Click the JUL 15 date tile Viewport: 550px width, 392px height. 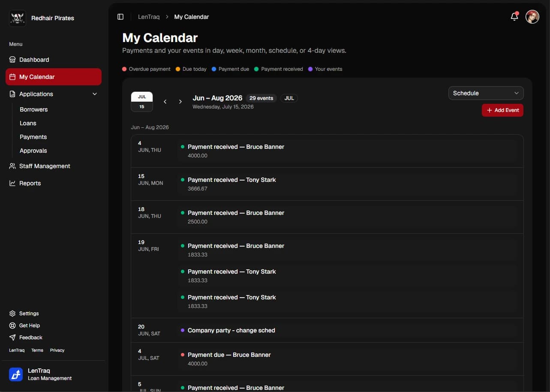tap(142, 102)
